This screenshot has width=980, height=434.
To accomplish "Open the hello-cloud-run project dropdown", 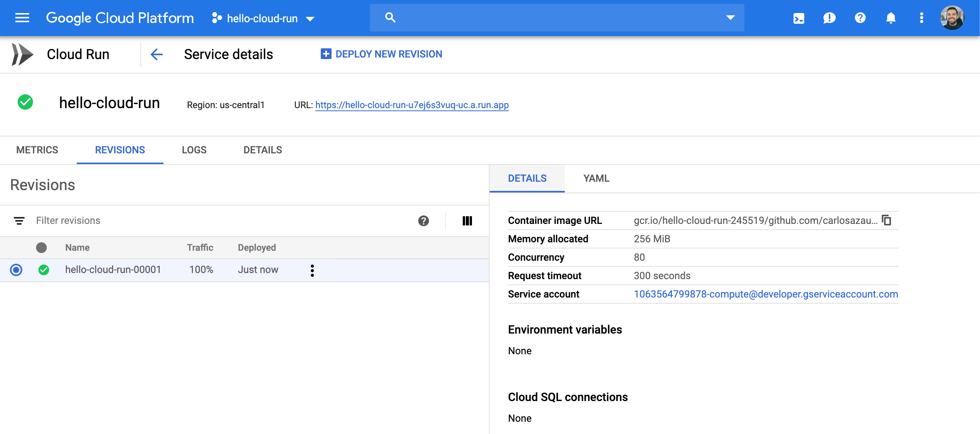I will [263, 18].
